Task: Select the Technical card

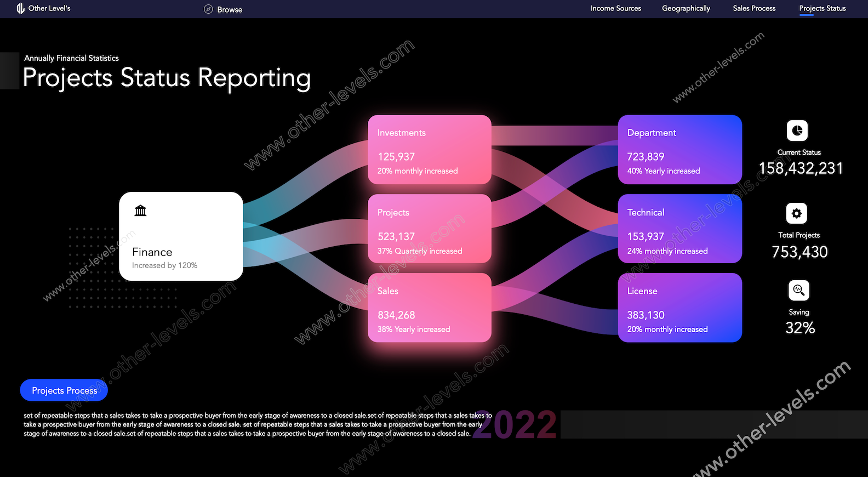Action: [680, 229]
